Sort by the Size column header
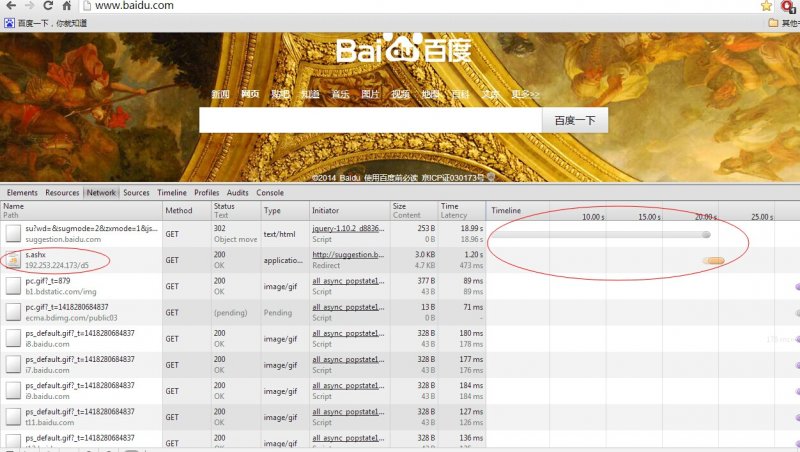The height and width of the screenshot is (452, 800). pyautogui.click(x=413, y=210)
